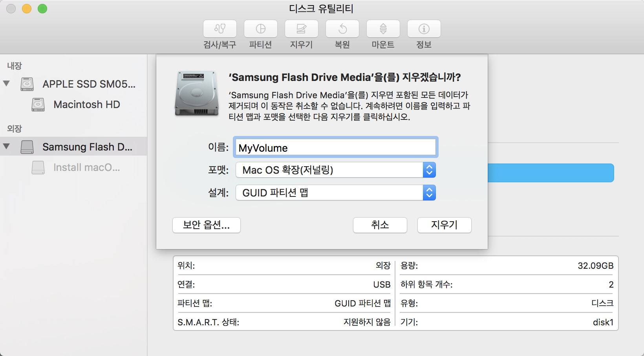The height and width of the screenshot is (356, 644).
Task: Click the disk1 device value
Action: [603, 322]
